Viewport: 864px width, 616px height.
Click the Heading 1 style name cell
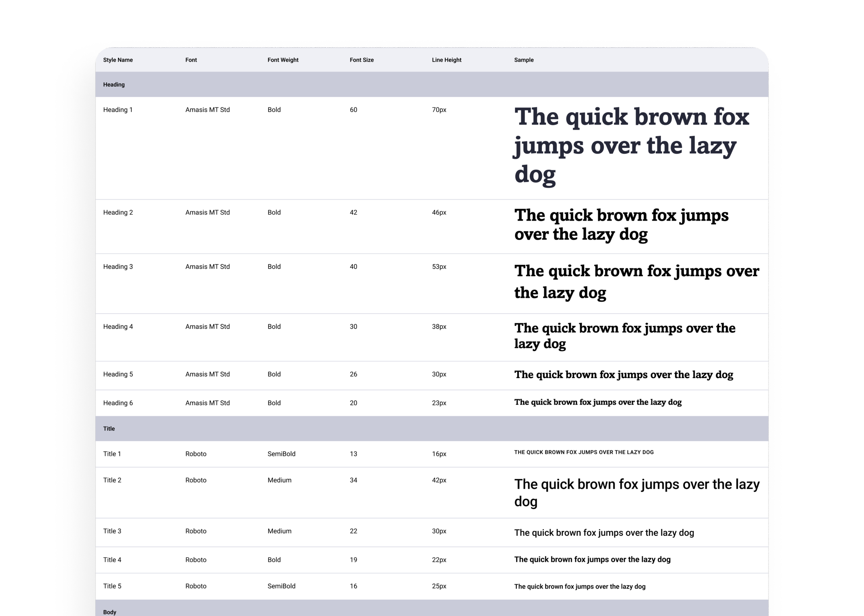[118, 109]
